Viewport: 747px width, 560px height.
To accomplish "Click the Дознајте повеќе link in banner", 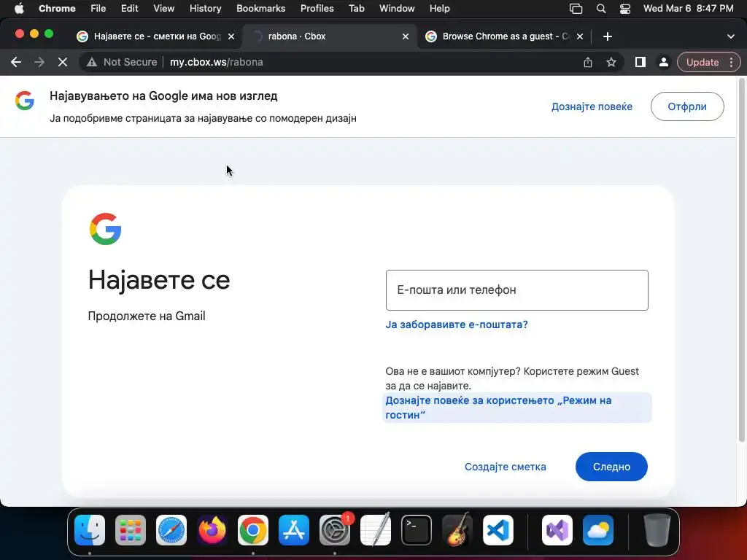I will pyautogui.click(x=592, y=106).
